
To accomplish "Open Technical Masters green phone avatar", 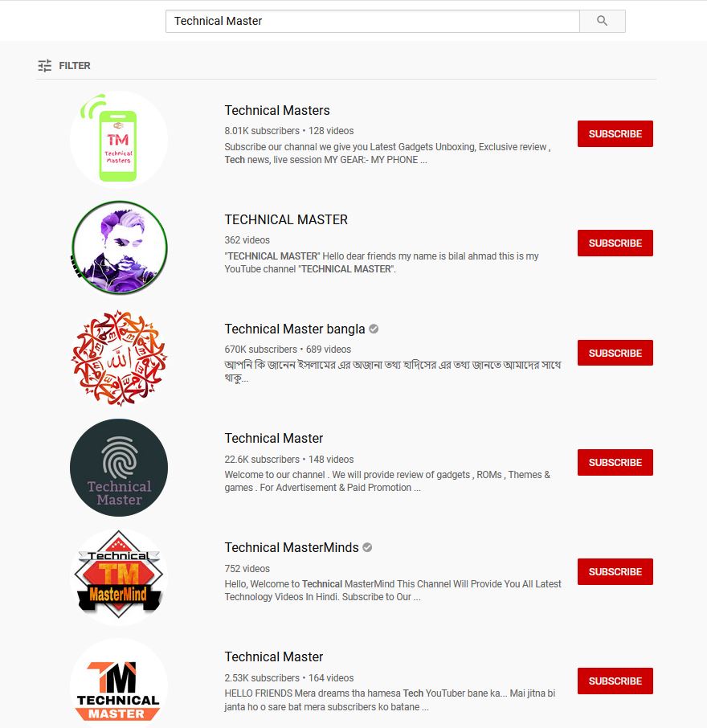I will (x=119, y=139).
